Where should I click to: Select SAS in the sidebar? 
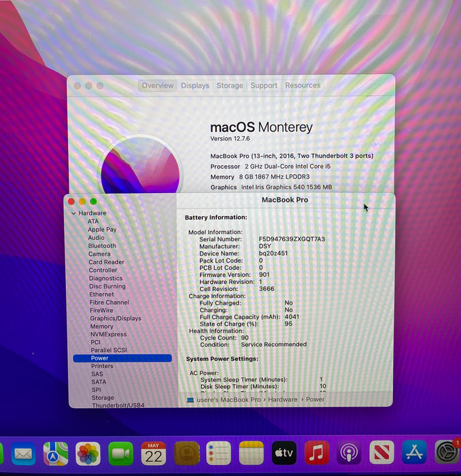97,374
